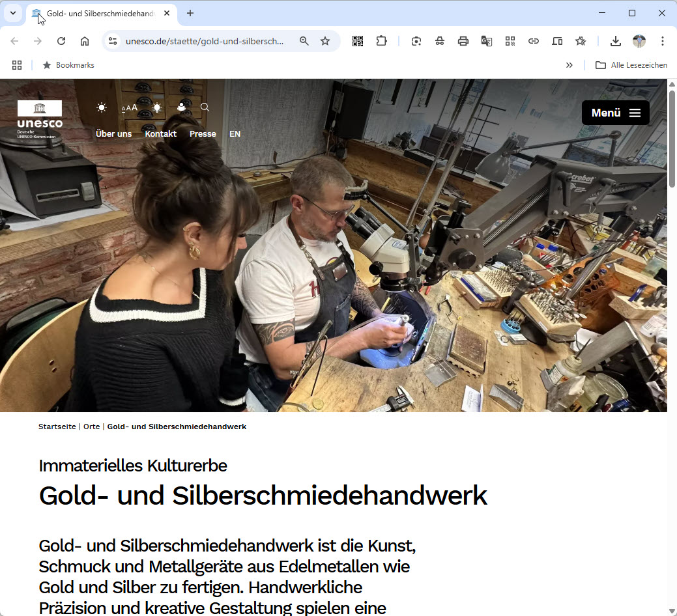Open the browser downloads icon
Screen dimensions: 677x616
(616, 41)
